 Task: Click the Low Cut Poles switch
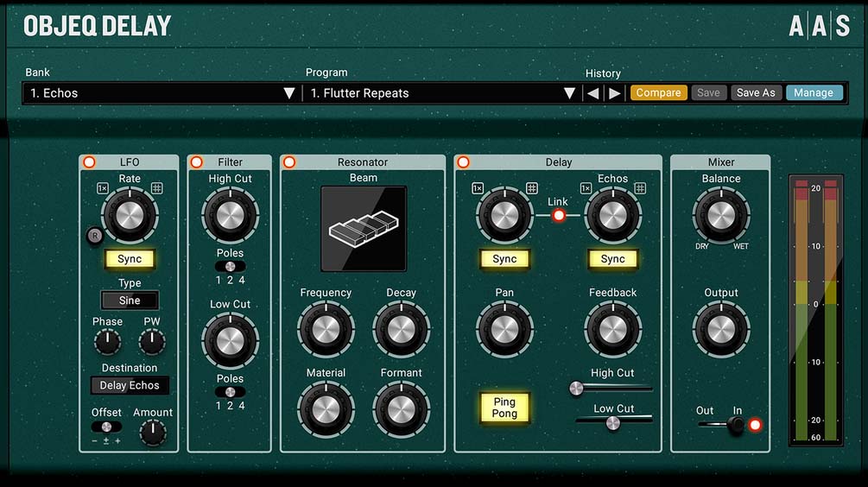tap(231, 392)
